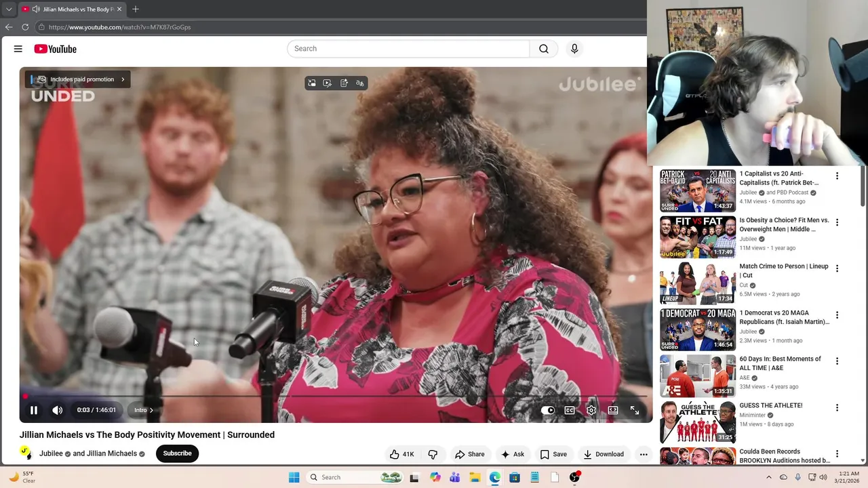Select the Jillian Michaels browser tab

tap(71, 9)
